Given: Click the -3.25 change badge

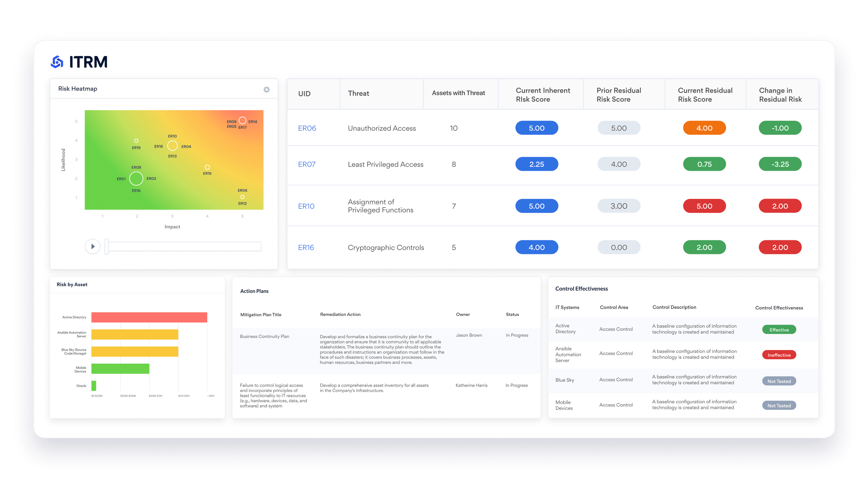Looking at the screenshot, I should [780, 164].
